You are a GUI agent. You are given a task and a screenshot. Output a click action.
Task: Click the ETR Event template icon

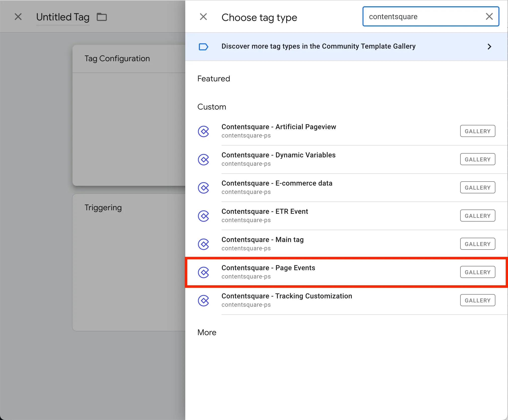tap(203, 216)
